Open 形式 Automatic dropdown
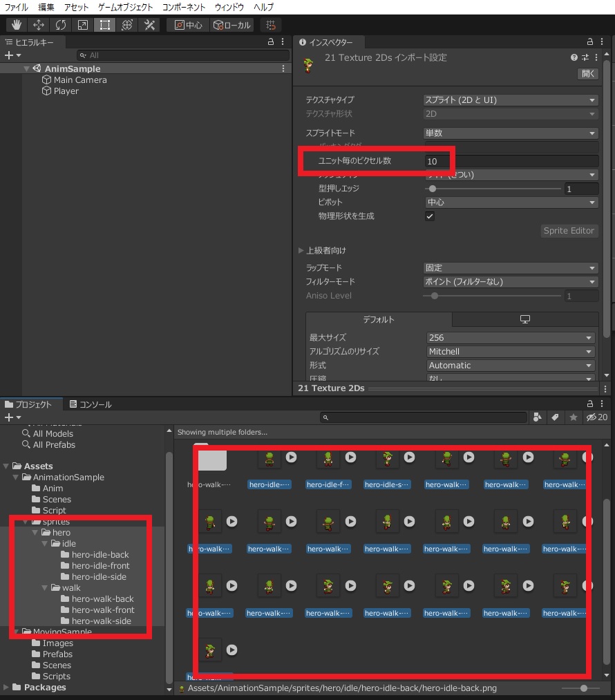 511,366
